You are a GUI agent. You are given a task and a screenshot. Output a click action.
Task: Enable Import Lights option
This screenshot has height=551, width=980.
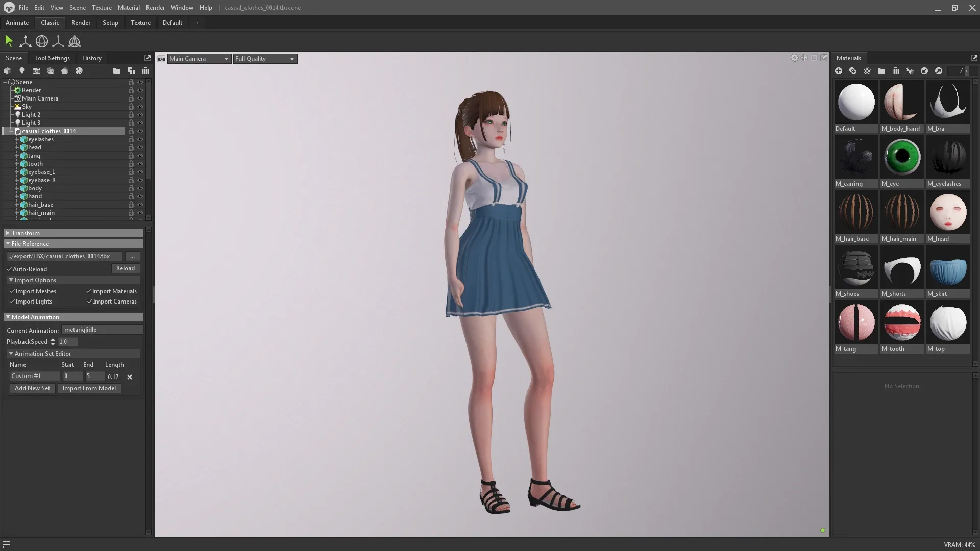pos(12,302)
